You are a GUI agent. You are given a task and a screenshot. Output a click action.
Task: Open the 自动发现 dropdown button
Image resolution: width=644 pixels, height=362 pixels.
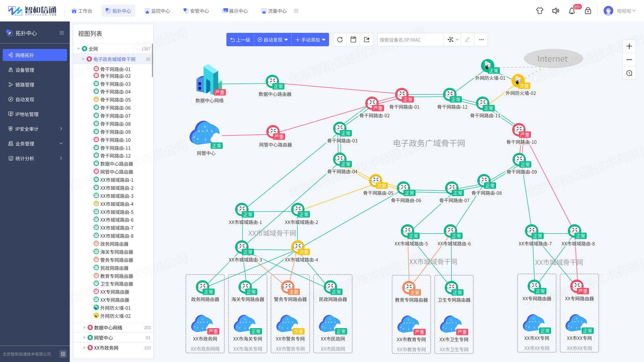272,39
